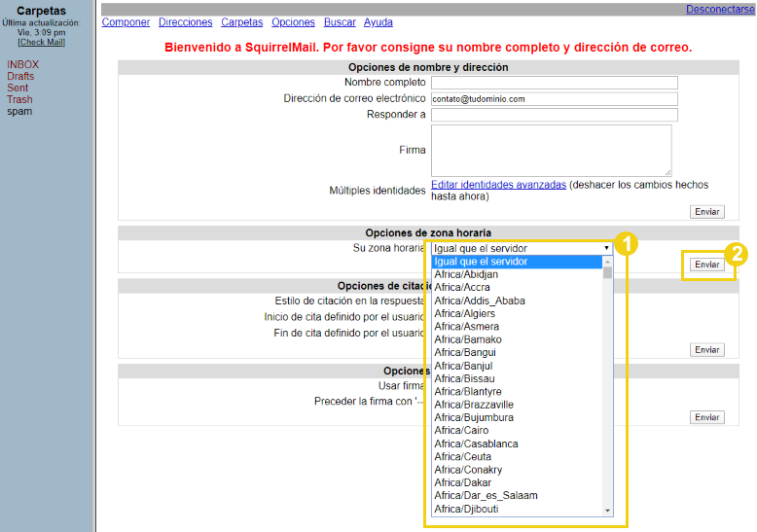Open the Sent folder

[x=18, y=88]
